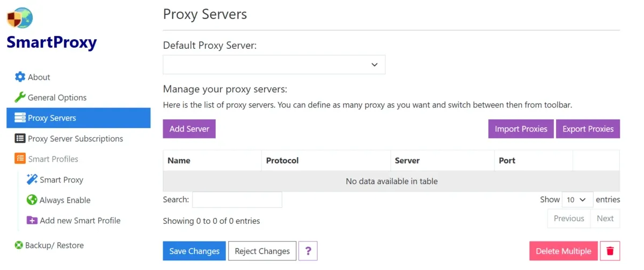
Task: Open the Default Proxy Server dropdown
Action: [x=274, y=64]
